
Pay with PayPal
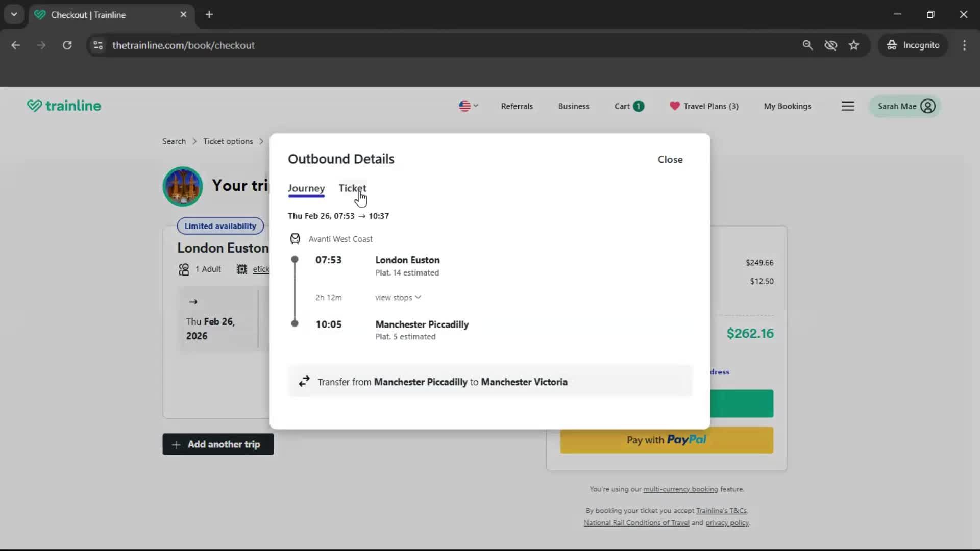[666, 439]
